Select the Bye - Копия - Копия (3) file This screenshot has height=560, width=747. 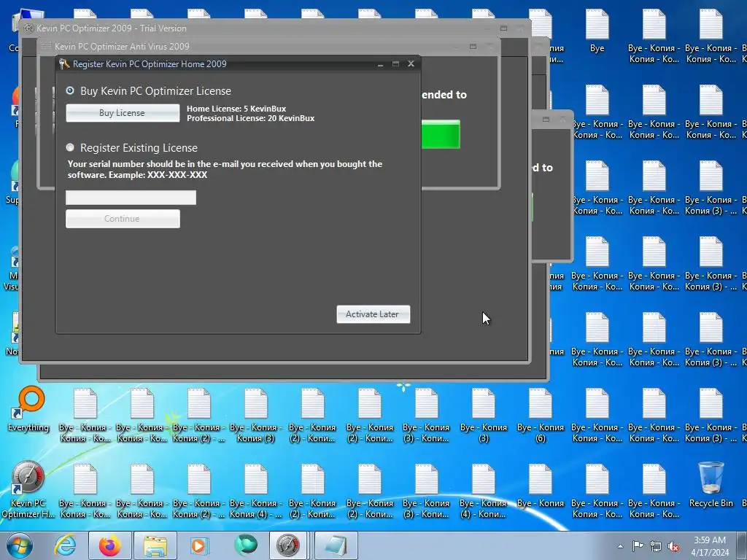256,415
